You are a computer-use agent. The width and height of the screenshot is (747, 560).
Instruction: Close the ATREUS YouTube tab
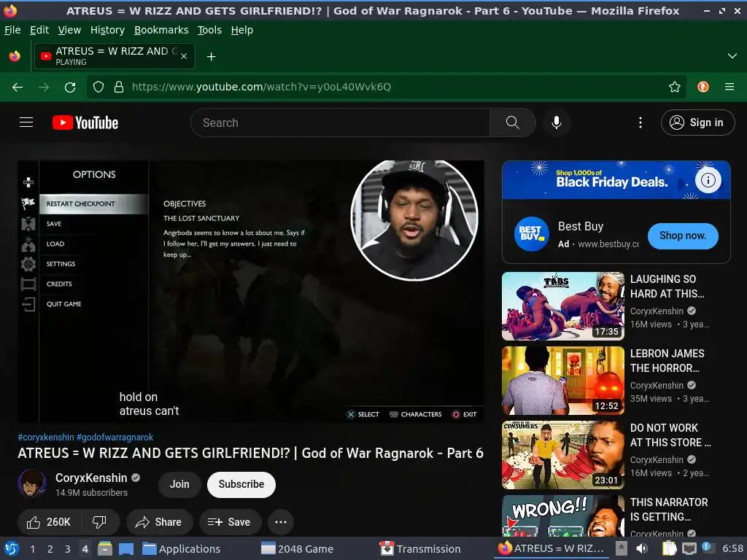point(184,56)
